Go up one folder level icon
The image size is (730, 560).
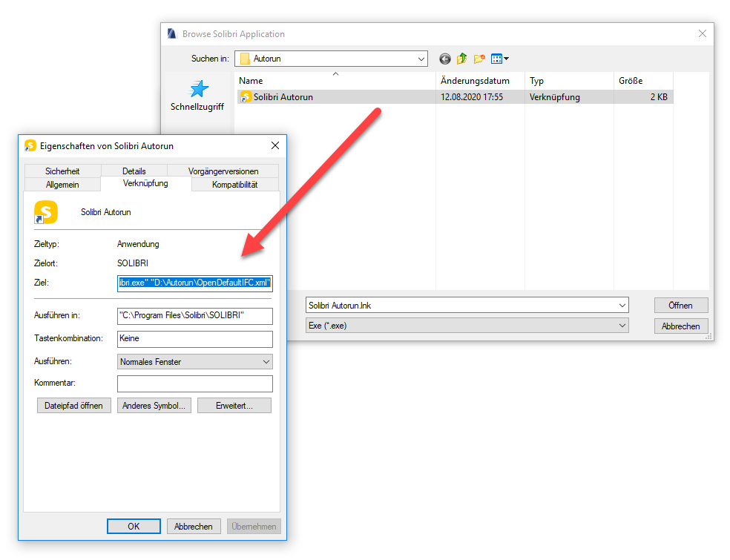click(x=462, y=59)
